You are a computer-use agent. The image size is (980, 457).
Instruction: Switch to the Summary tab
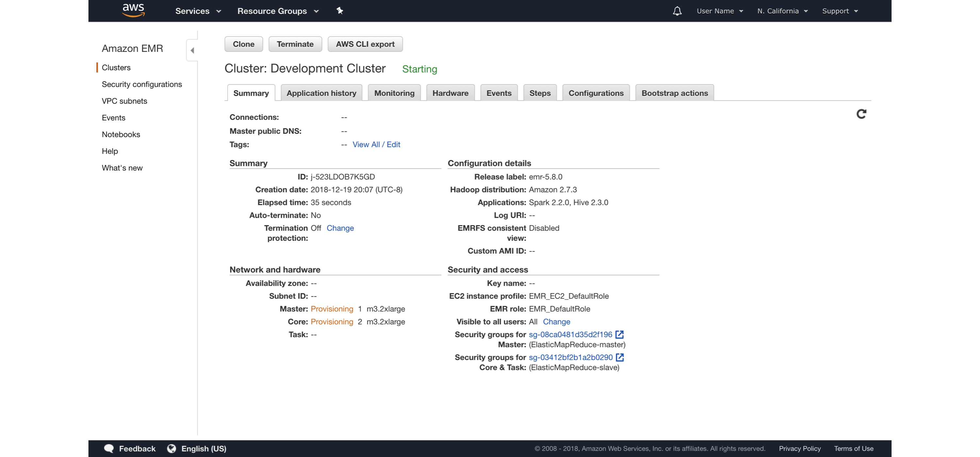point(251,93)
